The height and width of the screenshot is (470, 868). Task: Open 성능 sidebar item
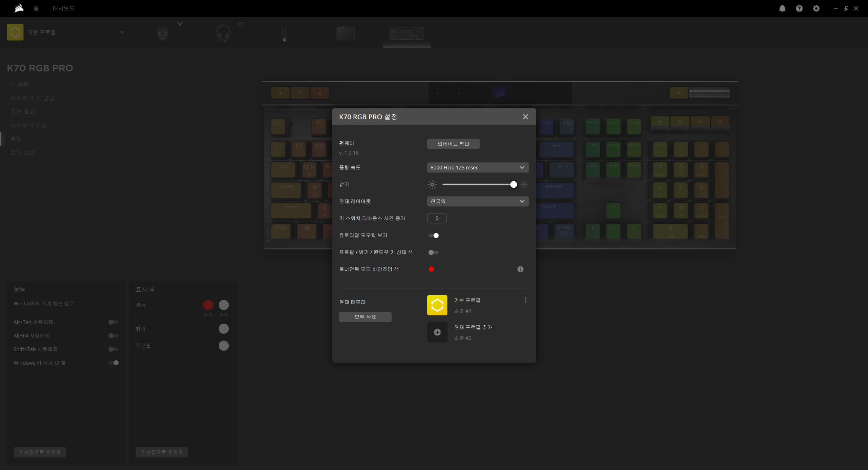pos(16,139)
